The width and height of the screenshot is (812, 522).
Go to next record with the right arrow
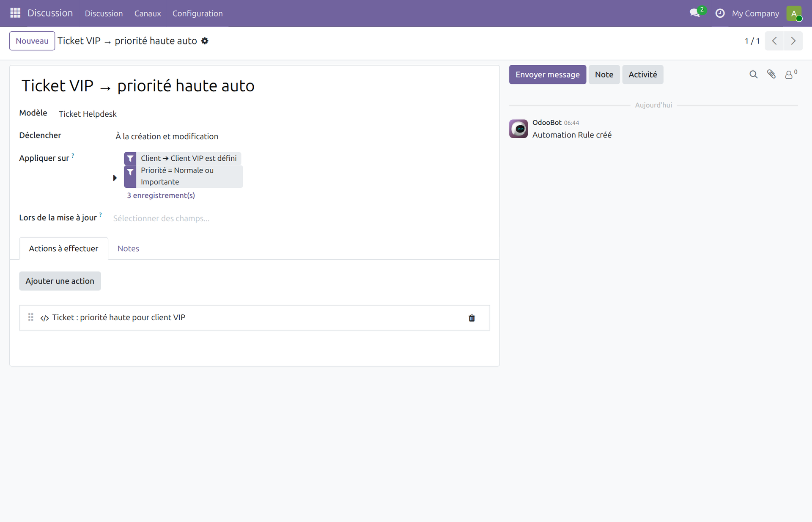tap(793, 41)
